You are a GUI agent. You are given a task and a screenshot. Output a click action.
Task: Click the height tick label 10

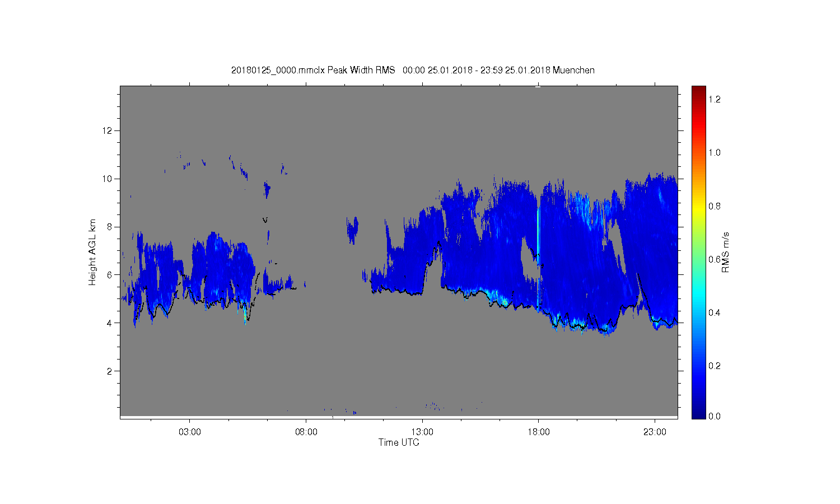(x=108, y=179)
